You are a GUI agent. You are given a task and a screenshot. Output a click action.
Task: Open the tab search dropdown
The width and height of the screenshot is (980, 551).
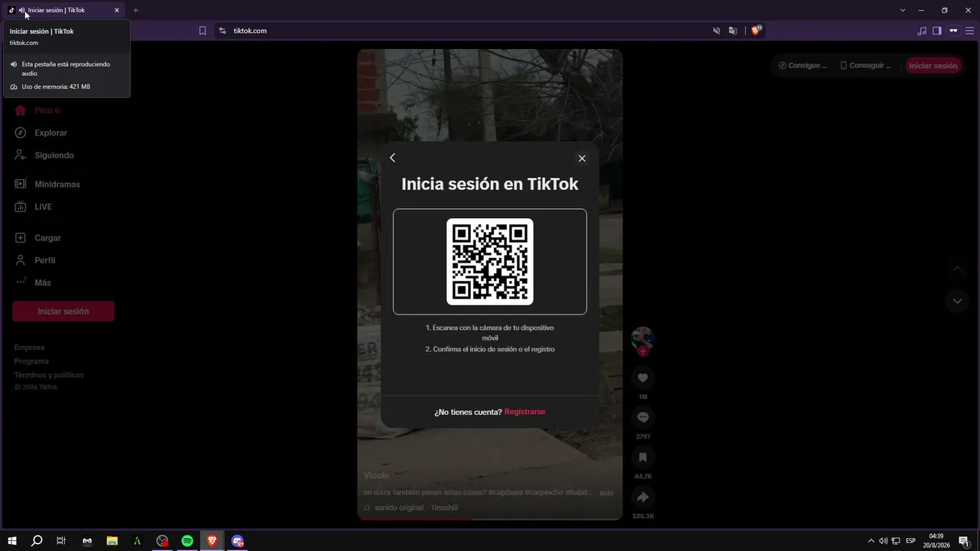pos(903,10)
